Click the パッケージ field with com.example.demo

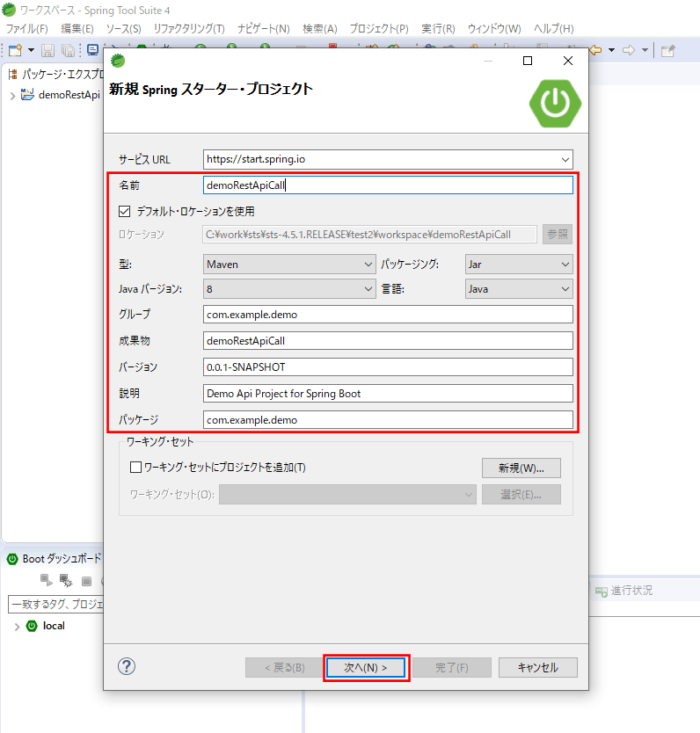(x=388, y=420)
